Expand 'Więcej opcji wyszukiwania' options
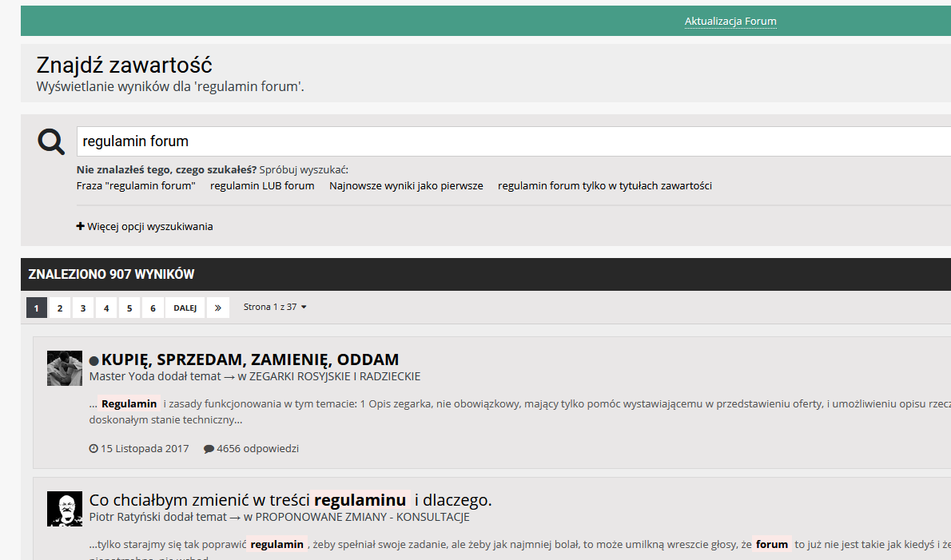Viewport: 951px width, 560px height. pos(145,226)
